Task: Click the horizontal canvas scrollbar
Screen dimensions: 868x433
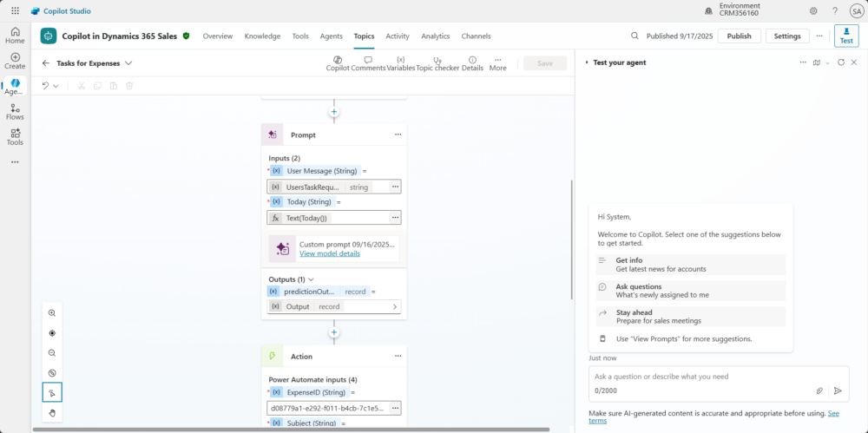Action: 291,429
